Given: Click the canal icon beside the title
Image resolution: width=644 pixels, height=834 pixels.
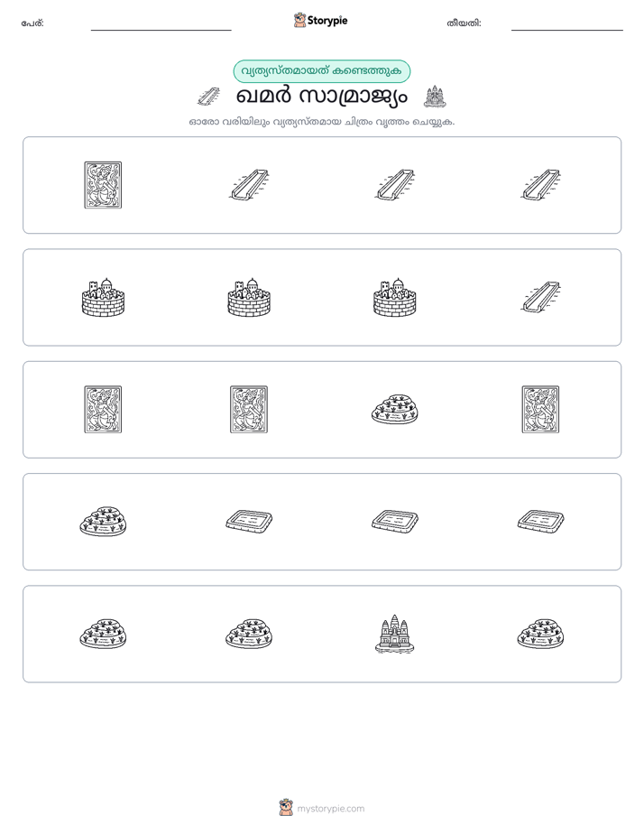Looking at the screenshot, I should tap(208, 97).
